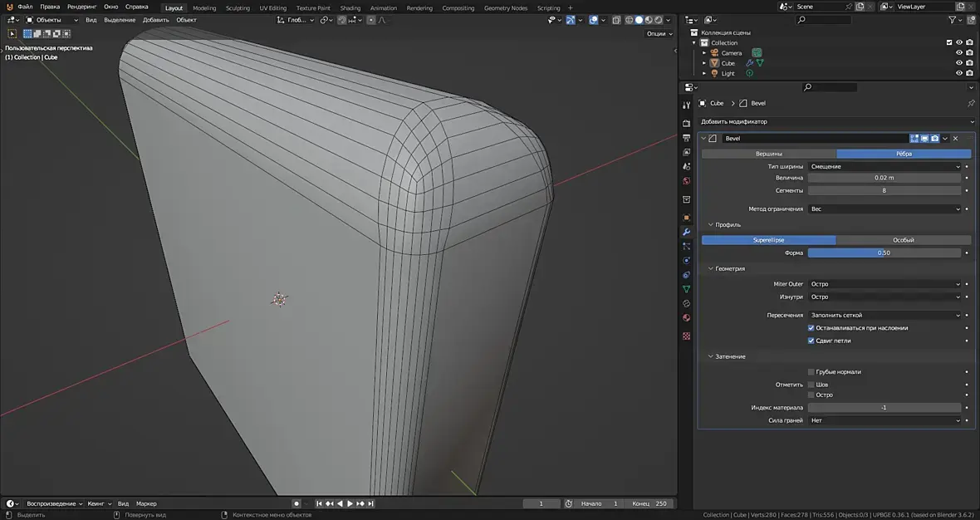Image resolution: width=980 pixels, height=520 pixels.
Task: Remove the Bevel modifier with X
Action: (955, 139)
